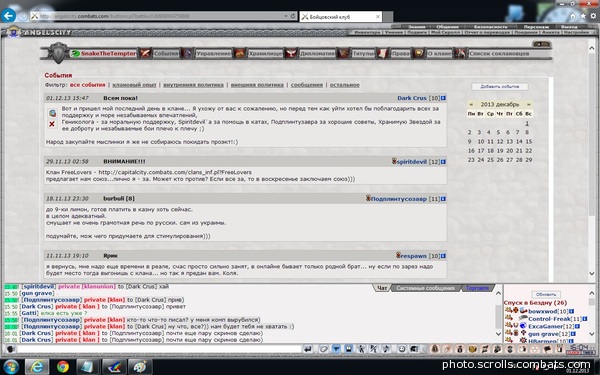
Task: Open the info icon next to respawn [10]
Action: point(443,256)
